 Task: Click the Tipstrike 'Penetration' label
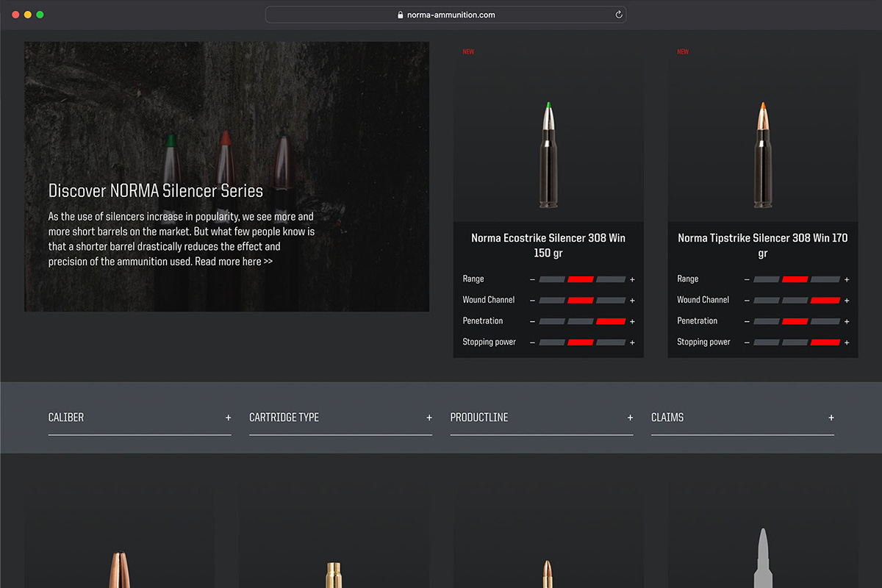pyautogui.click(x=698, y=321)
